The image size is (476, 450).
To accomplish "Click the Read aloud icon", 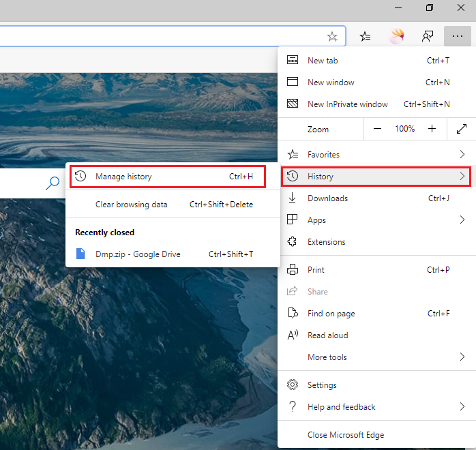I will 293,335.
